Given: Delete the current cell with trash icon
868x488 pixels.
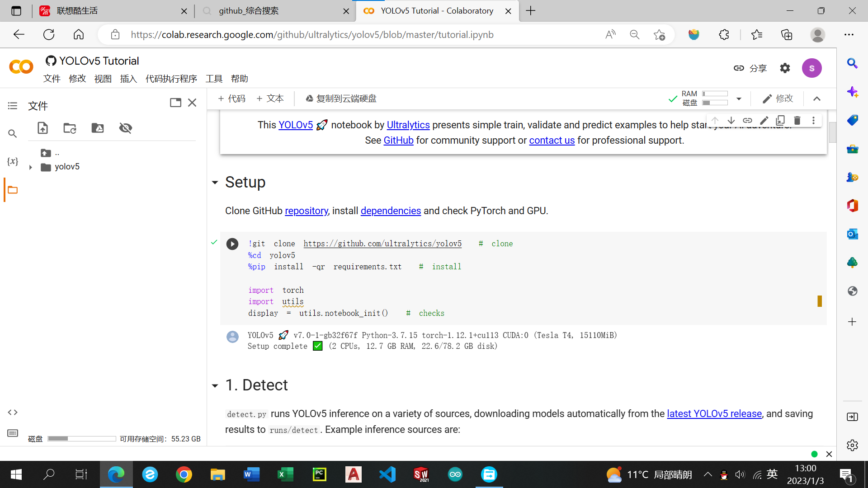Looking at the screenshot, I should click(x=797, y=120).
